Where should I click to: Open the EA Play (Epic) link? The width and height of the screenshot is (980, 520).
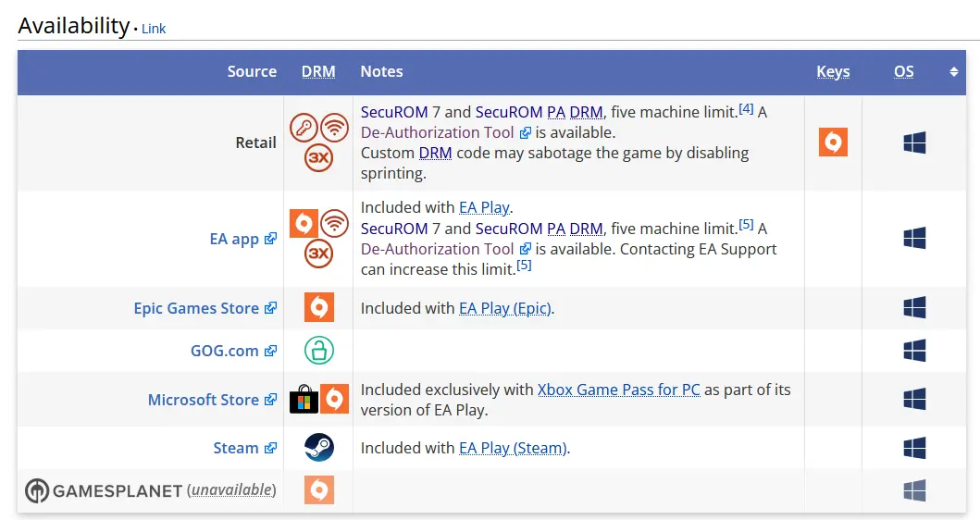pos(505,308)
